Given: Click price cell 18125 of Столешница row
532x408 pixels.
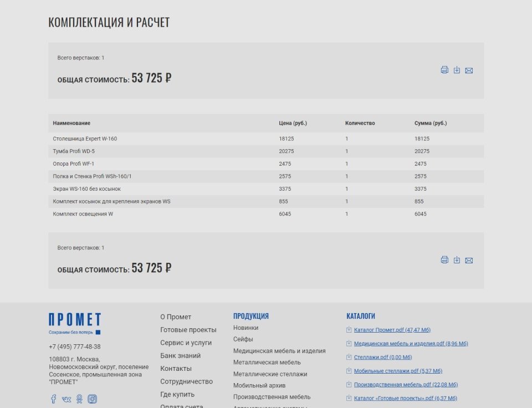Looking at the screenshot, I should tap(287, 139).
